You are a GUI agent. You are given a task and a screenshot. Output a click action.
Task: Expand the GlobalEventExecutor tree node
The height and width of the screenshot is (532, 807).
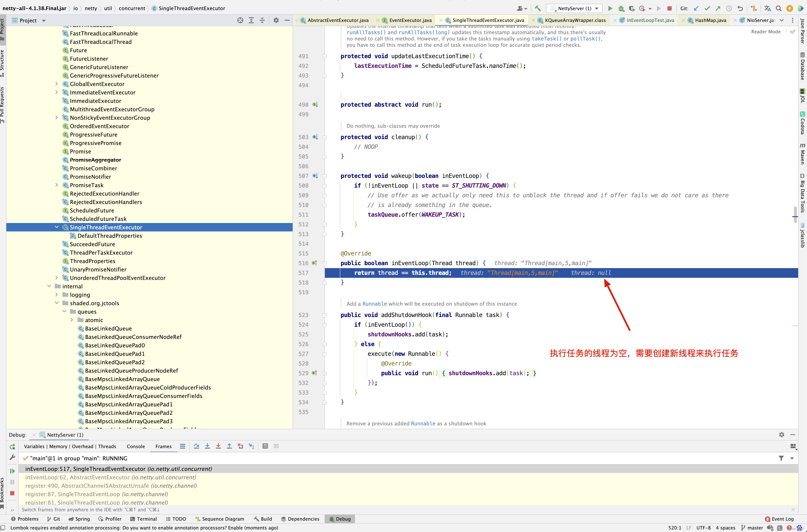coord(57,84)
